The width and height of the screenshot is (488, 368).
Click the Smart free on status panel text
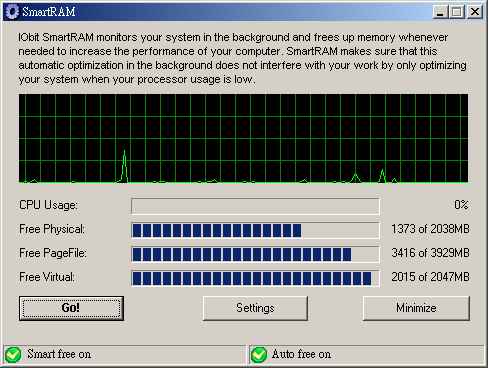(x=59, y=354)
